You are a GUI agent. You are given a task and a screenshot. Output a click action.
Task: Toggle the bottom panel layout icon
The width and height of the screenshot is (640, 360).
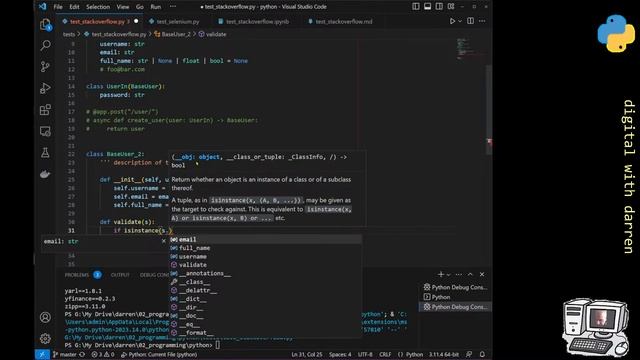(x=427, y=7)
